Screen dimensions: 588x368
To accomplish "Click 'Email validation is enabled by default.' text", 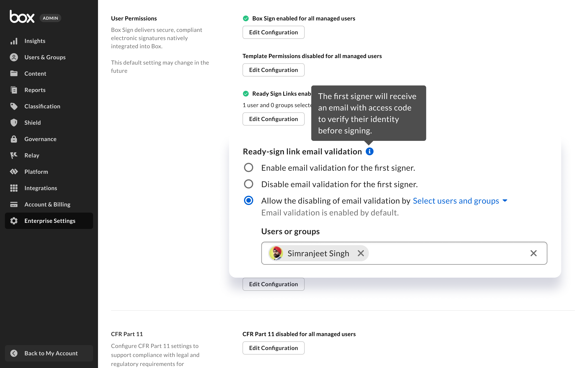I will [330, 213].
